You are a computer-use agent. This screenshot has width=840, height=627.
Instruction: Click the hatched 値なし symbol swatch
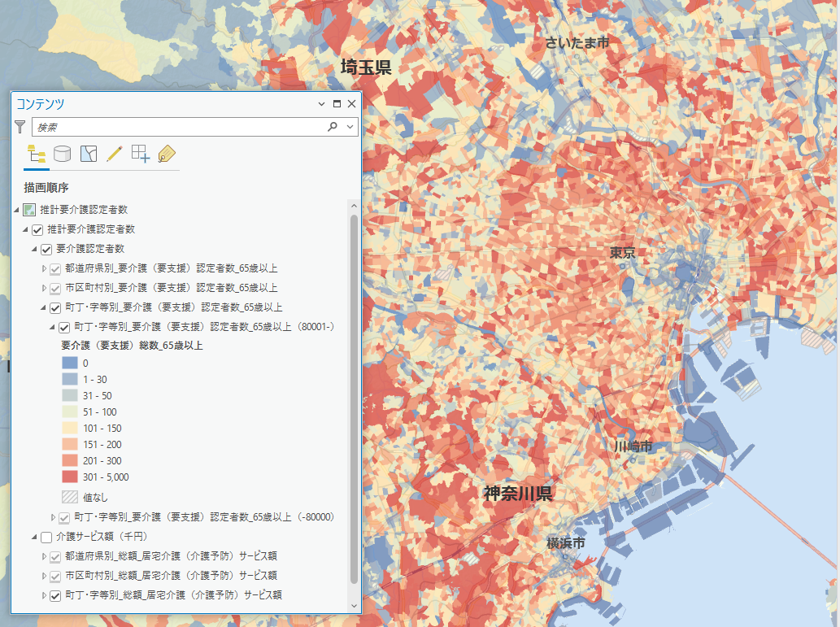click(x=70, y=498)
